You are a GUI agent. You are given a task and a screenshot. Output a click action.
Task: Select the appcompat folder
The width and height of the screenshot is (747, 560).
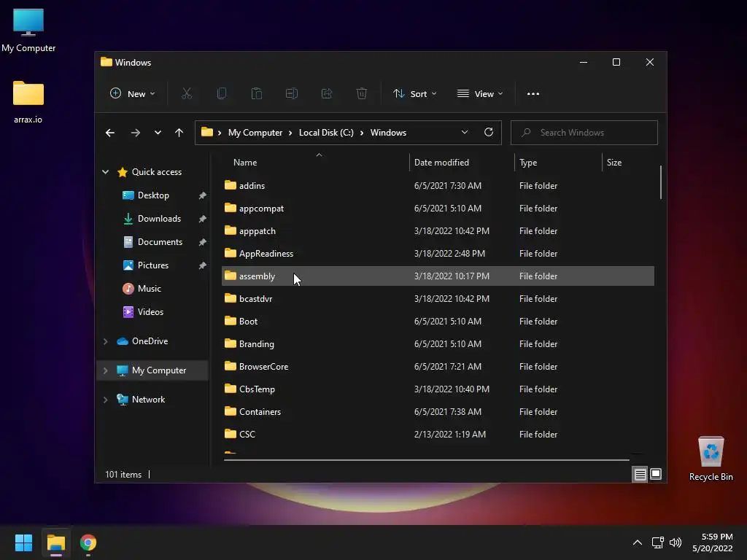(x=438, y=208)
